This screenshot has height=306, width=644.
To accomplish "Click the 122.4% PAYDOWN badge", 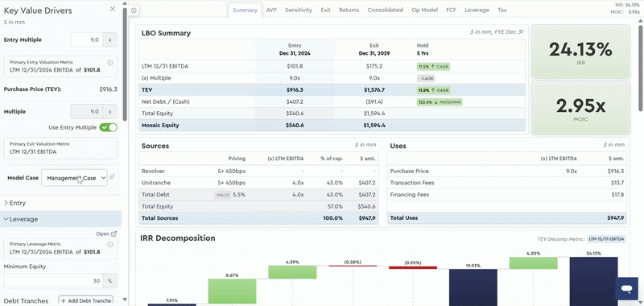I will 439,101.
